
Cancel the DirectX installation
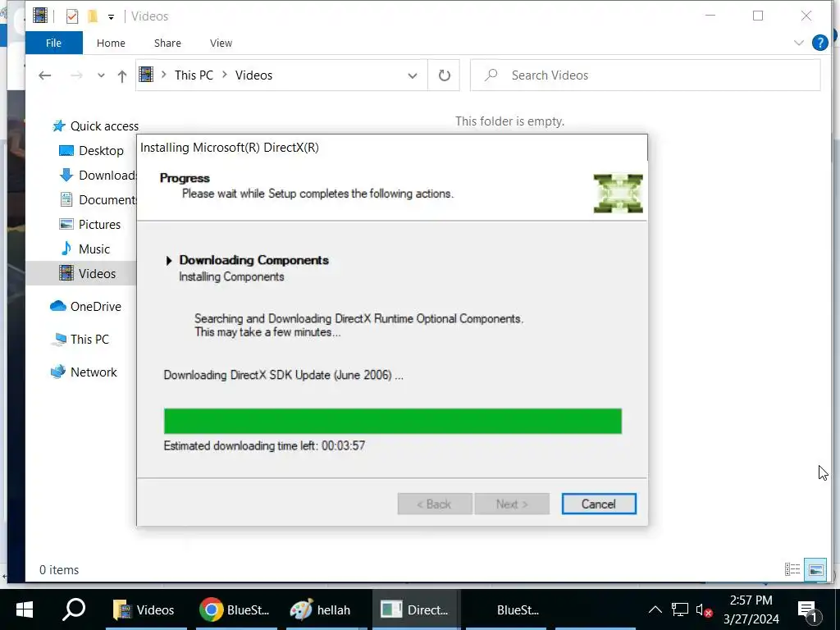click(598, 504)
